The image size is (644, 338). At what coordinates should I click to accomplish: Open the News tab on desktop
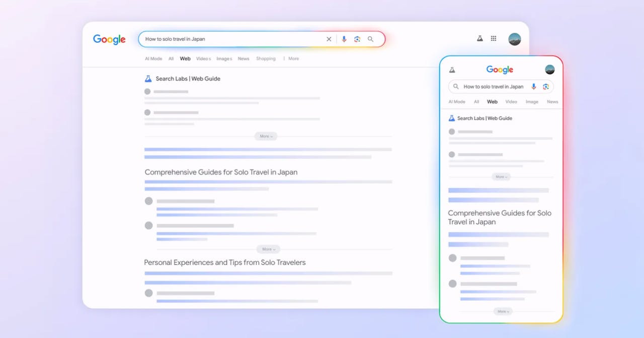point(244,59)
